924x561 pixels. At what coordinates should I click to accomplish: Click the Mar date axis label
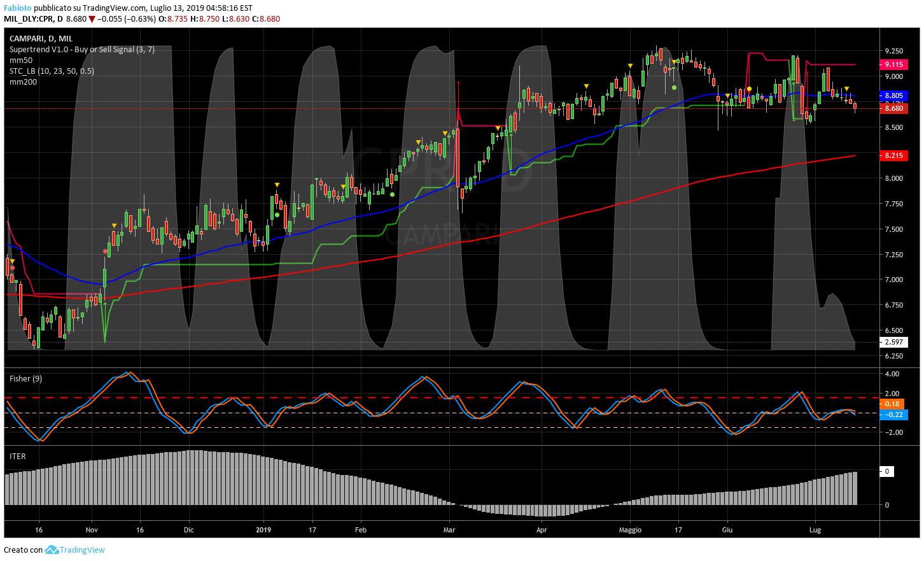point(449,530)
